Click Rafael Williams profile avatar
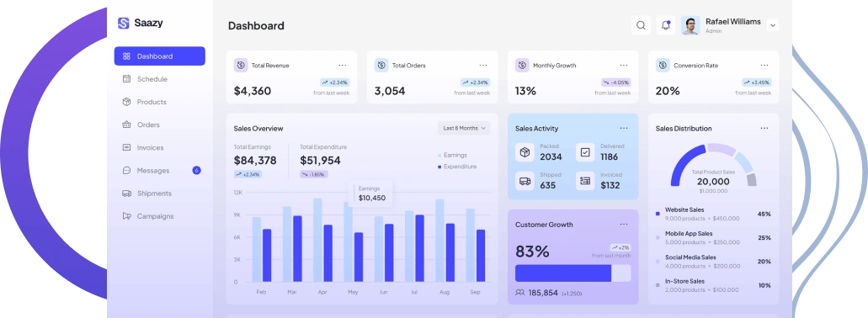The width and height of the screenshot is (868, 318). tap(690, 25)
